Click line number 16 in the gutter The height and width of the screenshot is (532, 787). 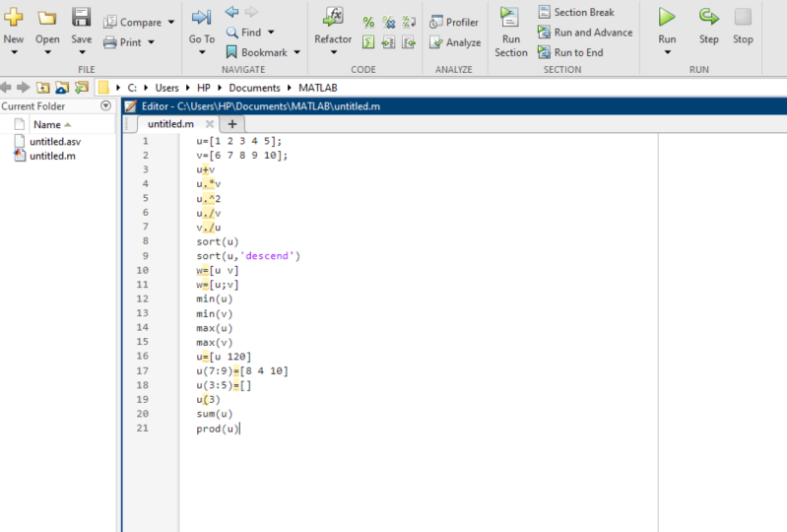[143, 356]
